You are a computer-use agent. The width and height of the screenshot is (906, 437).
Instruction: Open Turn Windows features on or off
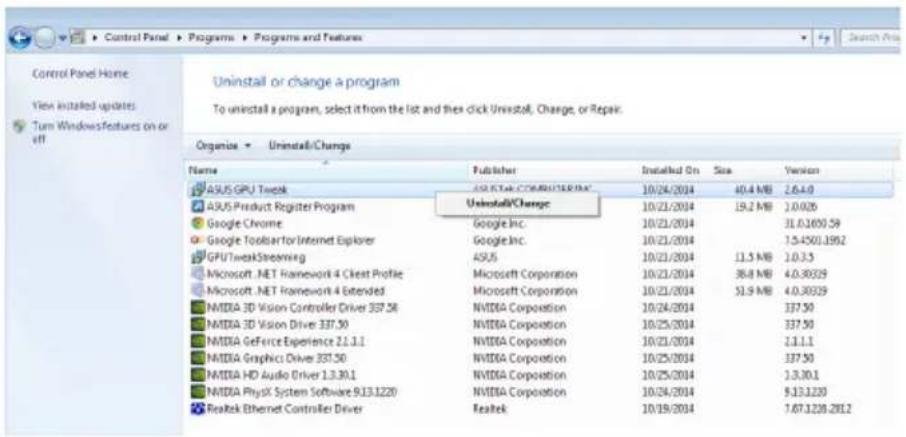(100, 132)
